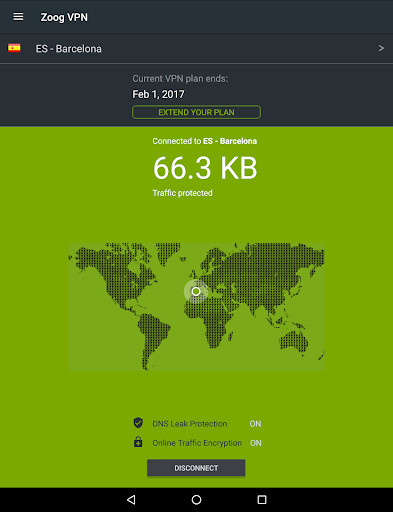
Task: Tap the Android back navigation button
Action: tap(131, 499)
